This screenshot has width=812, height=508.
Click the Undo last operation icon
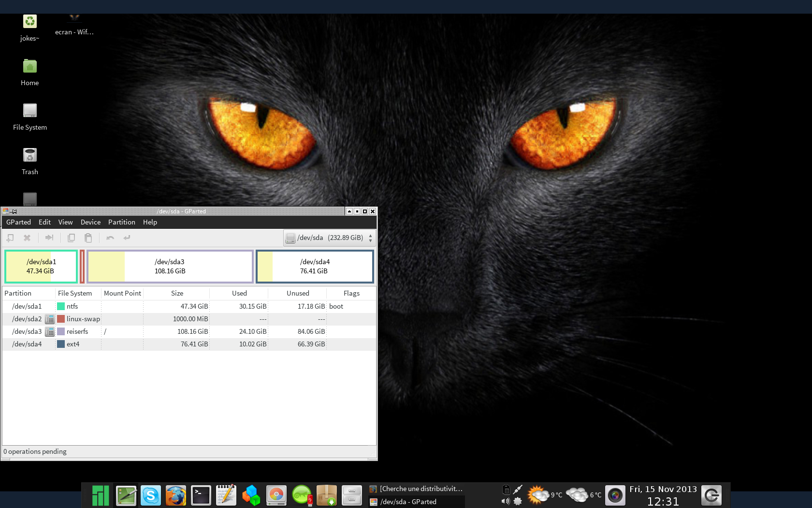[110, 238]
